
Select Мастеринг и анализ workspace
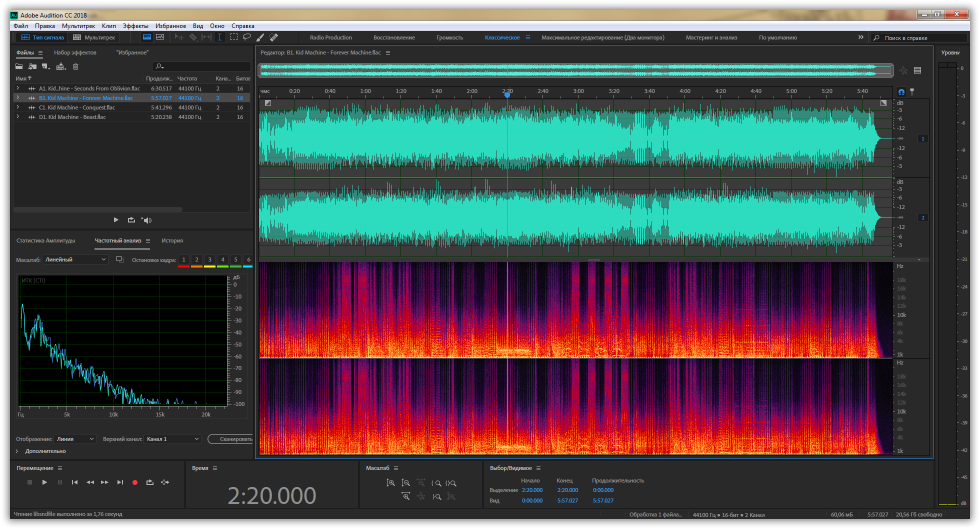click(711, 37)
